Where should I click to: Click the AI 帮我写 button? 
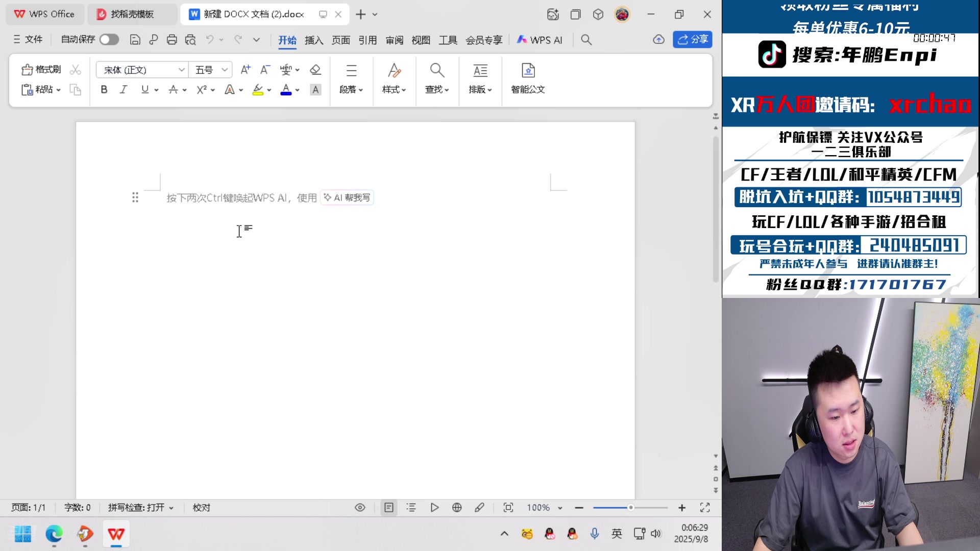point(347,197)
